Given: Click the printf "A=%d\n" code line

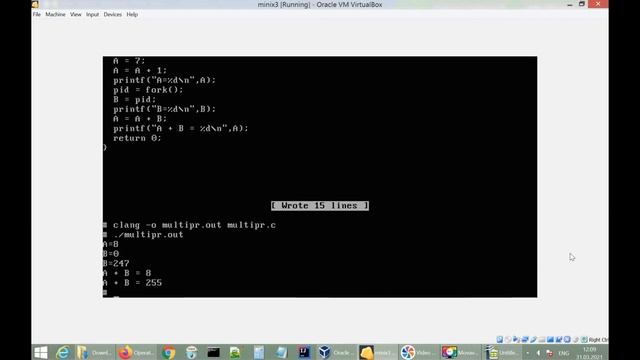Looking at the screenshot, I should (164, 80).
